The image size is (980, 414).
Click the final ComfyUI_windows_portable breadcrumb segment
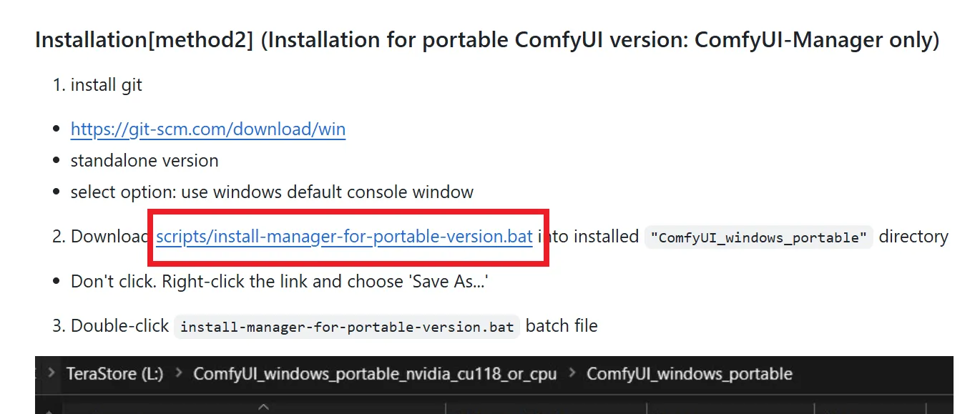tap(689, 374)
